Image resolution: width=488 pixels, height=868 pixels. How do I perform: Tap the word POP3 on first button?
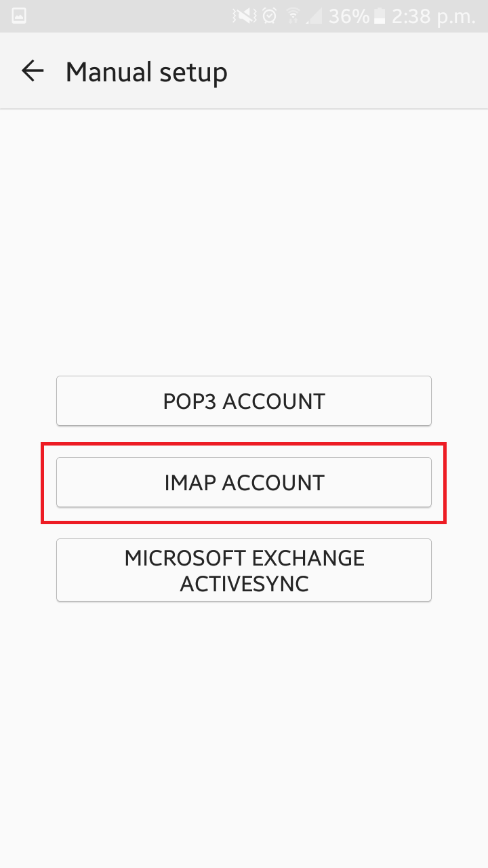pyautogui.click(x=190, y=401)
